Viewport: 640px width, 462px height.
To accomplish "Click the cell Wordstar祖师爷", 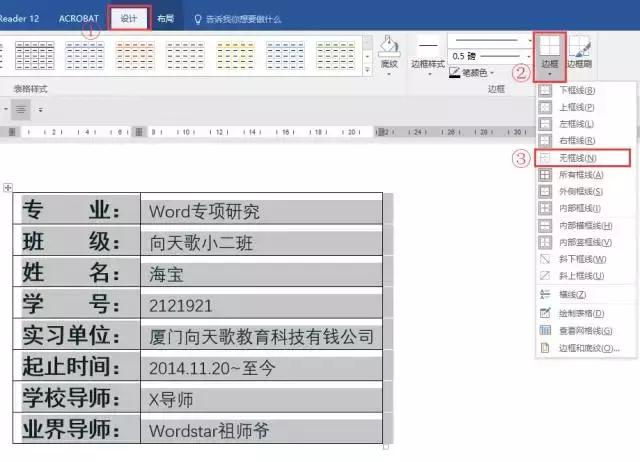I will [262, 429].
